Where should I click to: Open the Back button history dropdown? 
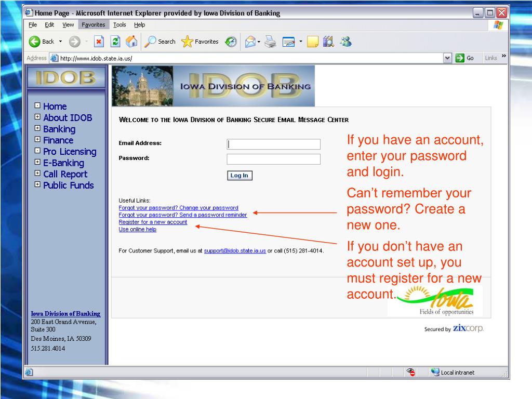click(60, 42)
